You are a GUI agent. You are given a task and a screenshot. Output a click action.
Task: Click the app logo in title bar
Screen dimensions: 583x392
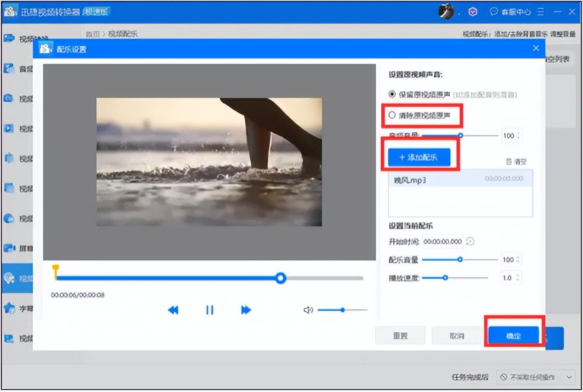[10, 12]
